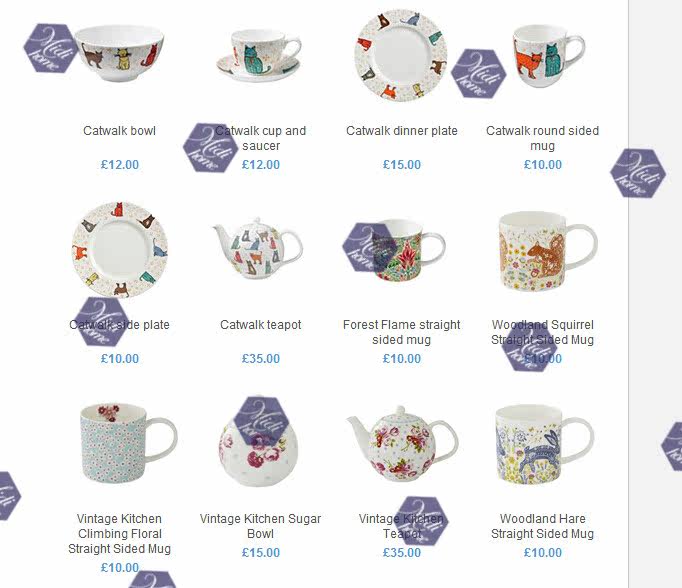This screenshot has width=682, height=588.
Task: Select the £35.00 price under Catwalk teapot
Action: (261, 359)
